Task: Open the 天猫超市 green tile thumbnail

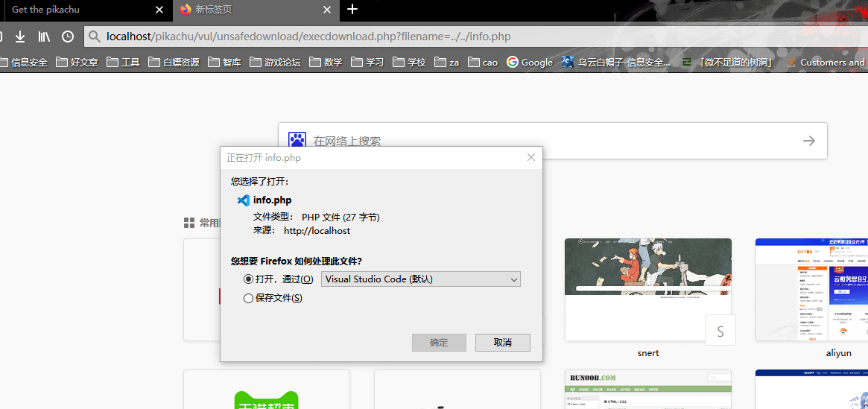Action: 267,390
